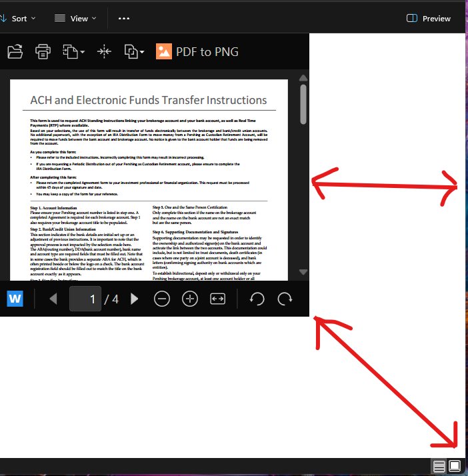This screenshot has height=476, width=468.
Task: Open the Sort dropdown menu
Action: [x=18, y=19]
